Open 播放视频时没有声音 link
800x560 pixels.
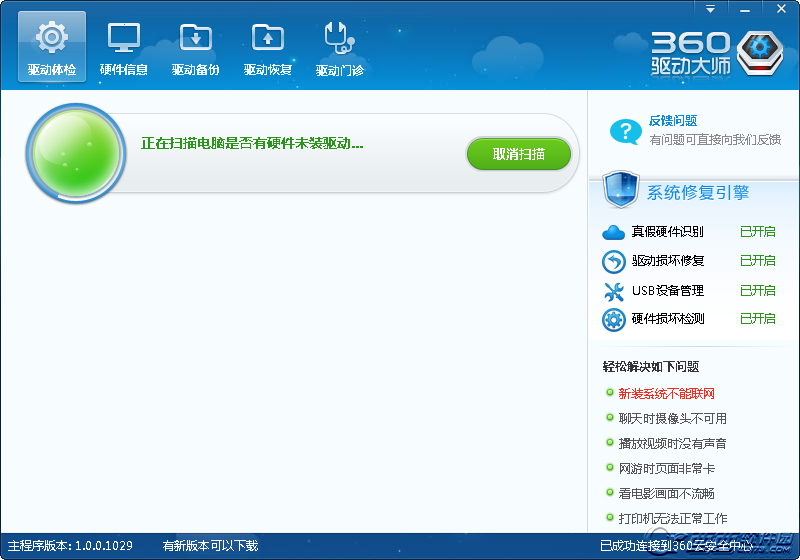click(672, 444)
